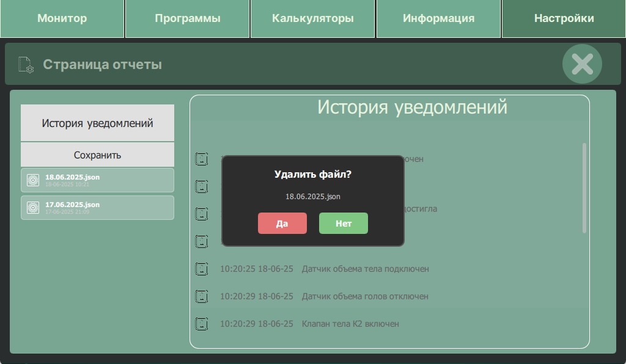Select the 18.06.2025.json file entry
This screenshot has width=626, height=364.
tap(97, 180)
